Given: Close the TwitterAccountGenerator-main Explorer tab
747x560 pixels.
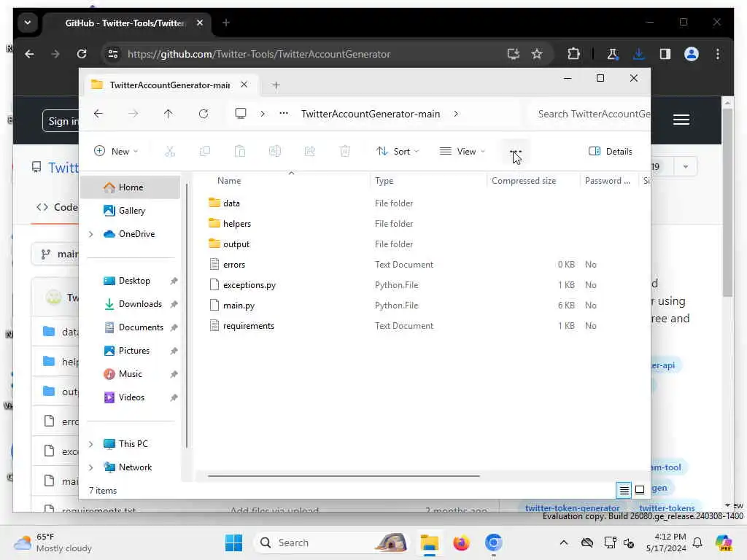Looking at the screenshot, I should point(244,85).
